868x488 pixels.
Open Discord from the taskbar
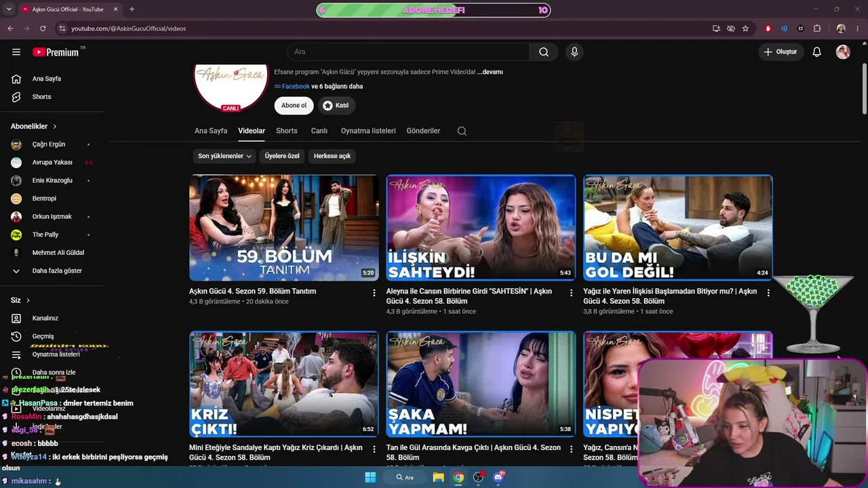pos(498,477)
